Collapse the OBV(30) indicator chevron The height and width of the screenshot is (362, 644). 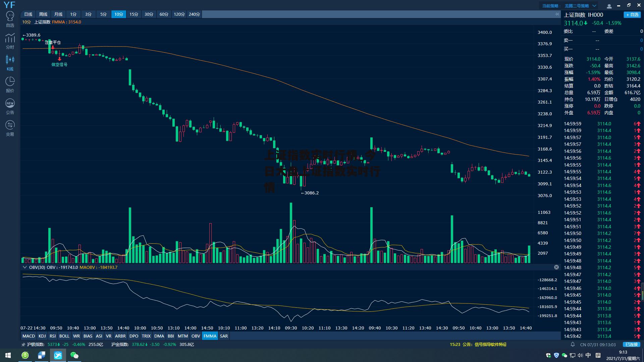tap(24, 267)
